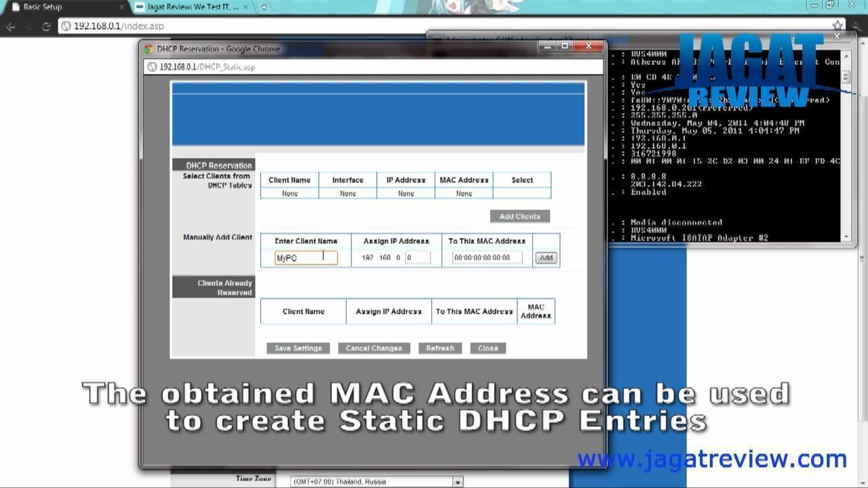Click the globe icon in the DHCP_Static.asp address bar
The width and height of the screenshot is (868, 488).
pos(152,67)
